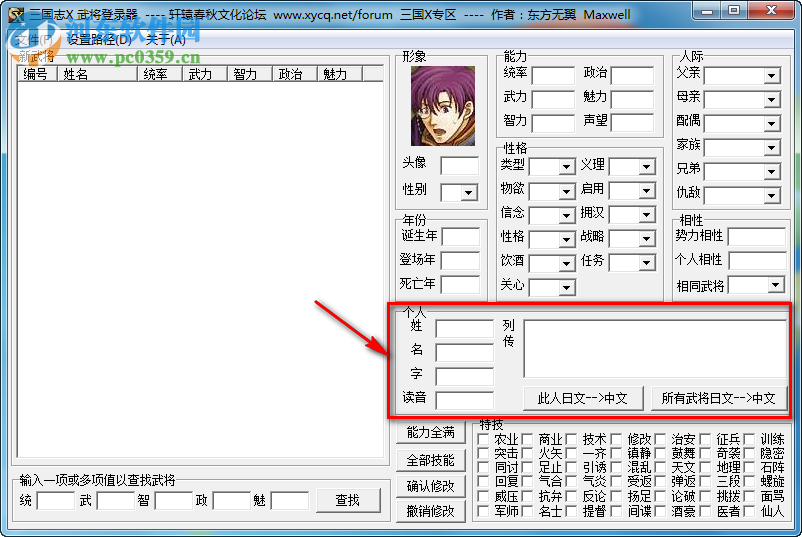Sort list by 姓名 column header
This screenshot has height=537, width=802.
[97, 74]
